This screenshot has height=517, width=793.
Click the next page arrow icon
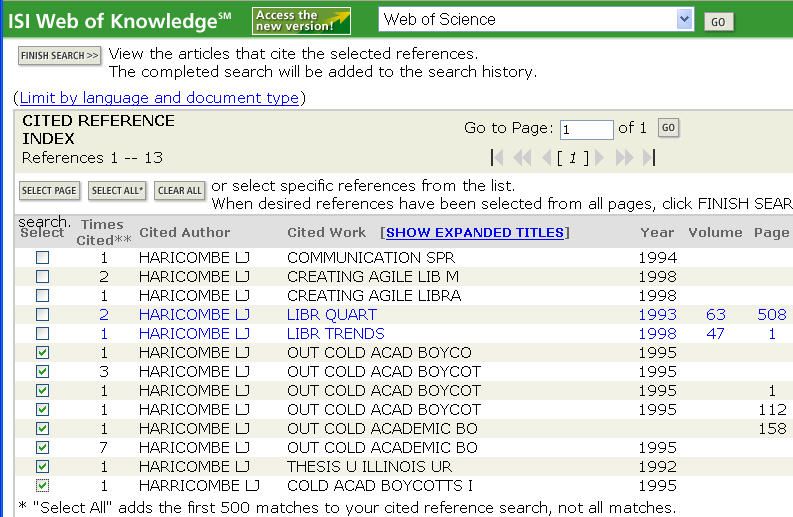click(x=600, y=158)
